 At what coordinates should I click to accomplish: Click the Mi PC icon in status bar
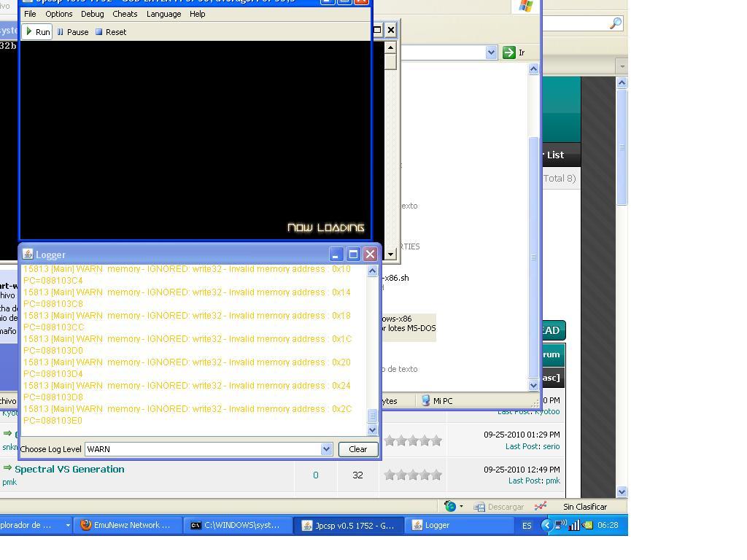pyautogui.click(x=438, y=401)
